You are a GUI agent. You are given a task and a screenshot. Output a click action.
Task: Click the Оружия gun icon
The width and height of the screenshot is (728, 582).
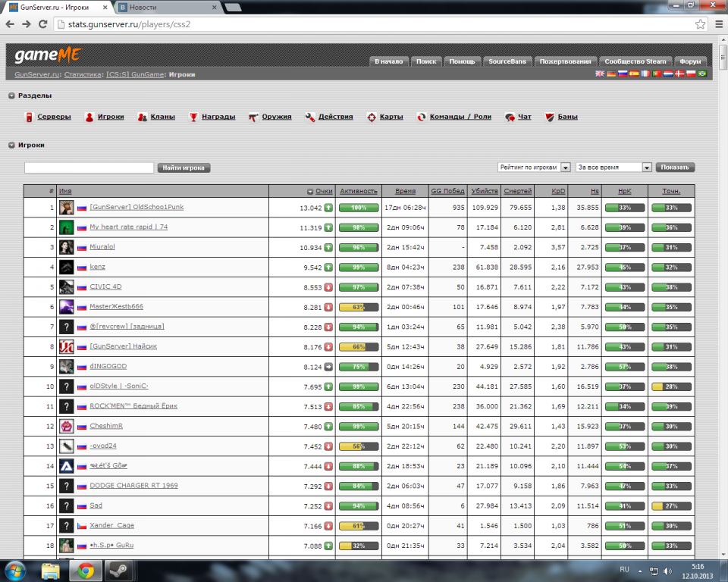254,117
